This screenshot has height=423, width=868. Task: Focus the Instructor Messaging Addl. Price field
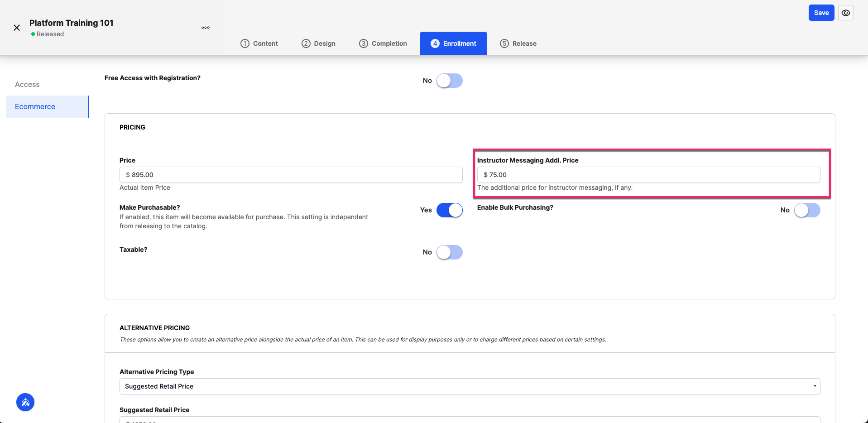coord(649,175)
